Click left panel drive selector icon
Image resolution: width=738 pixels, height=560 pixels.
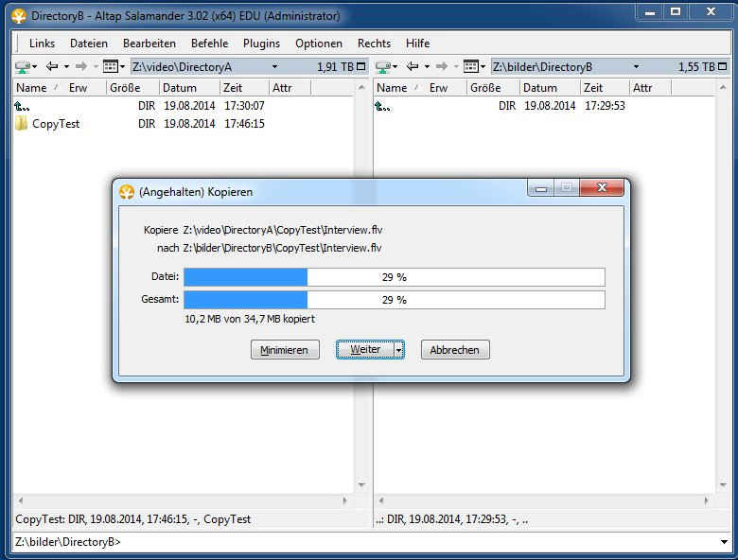[x=22, y=67]
